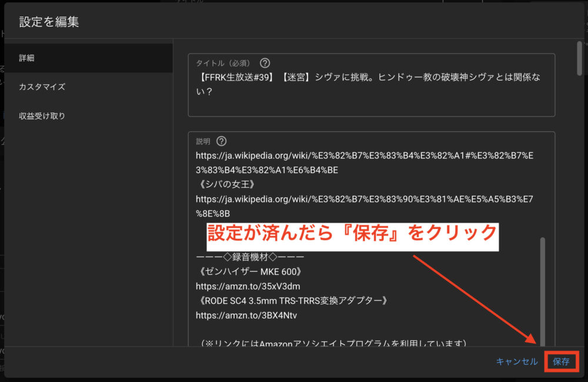Click into the 説明 description text area

[x=371, y=238]
